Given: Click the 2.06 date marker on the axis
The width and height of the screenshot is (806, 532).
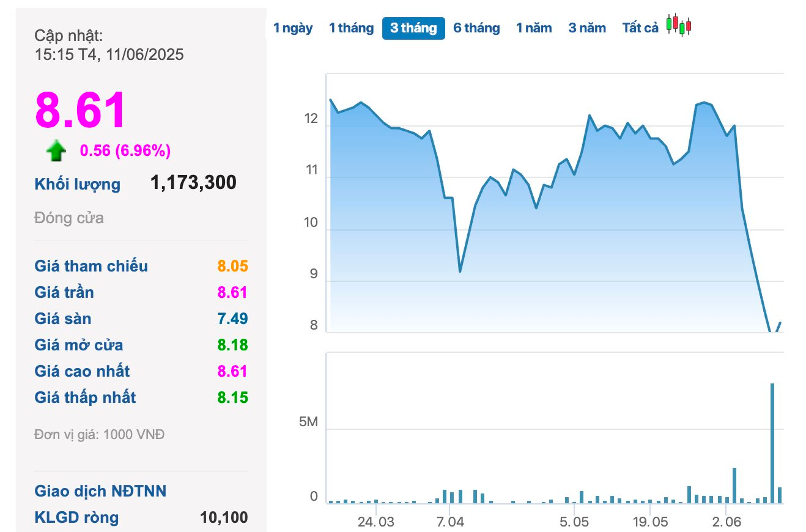Looking at the screenshot, I should tap(726, 522).
